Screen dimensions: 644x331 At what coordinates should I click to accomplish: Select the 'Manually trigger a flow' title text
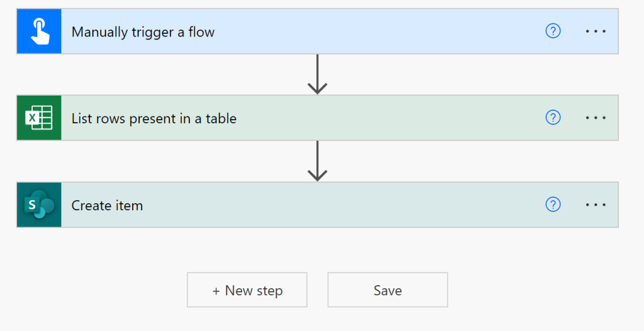point(143,32)
